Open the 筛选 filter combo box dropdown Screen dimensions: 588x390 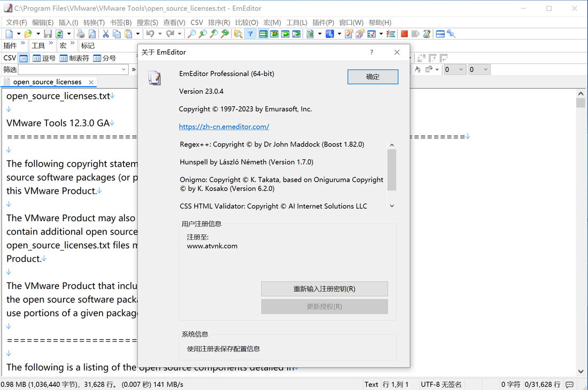point(123,69)
